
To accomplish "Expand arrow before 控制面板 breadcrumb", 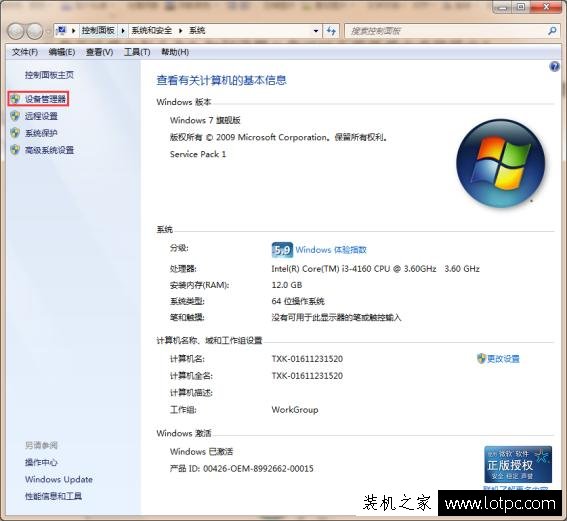I will (73, 31).
